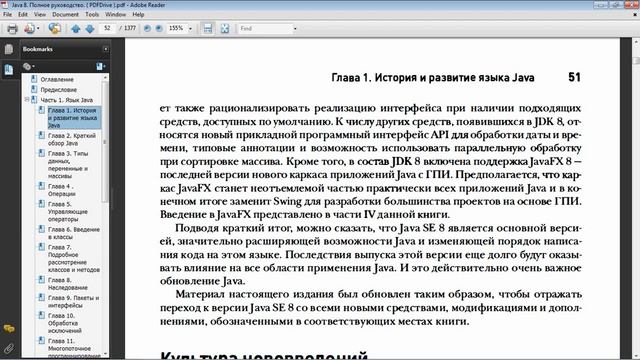Select the Часть 1. Язык Java bookmark
Image resolution: width=640 pixels, height=360 pixels.
pyautogui.click(x=67, y=100)
